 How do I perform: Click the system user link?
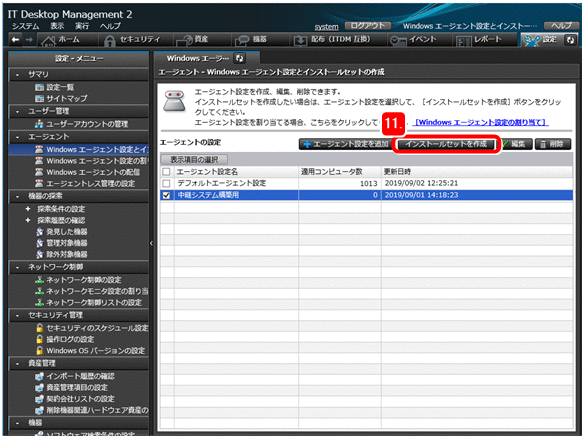coord(326,26)
